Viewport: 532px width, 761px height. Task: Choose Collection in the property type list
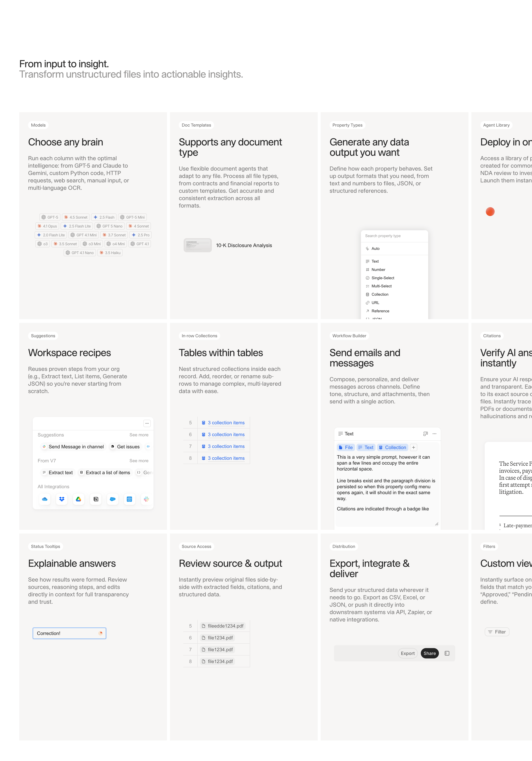(x=394, y=295)
